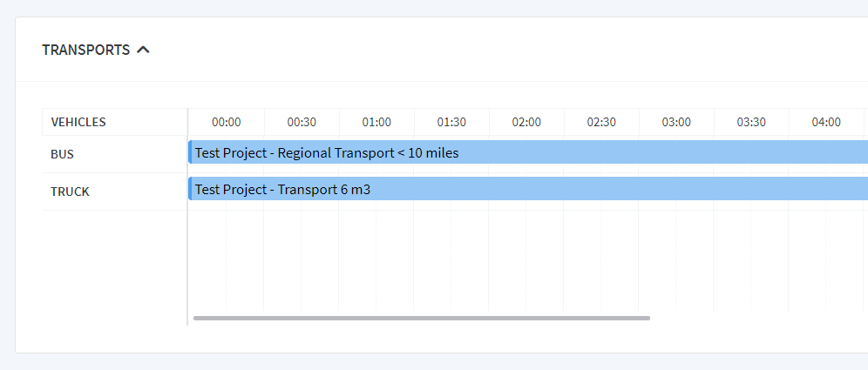This screenshot has height=370, width=868.
Task: Select the 00:00 time marker
Action: tap(227, 122)
